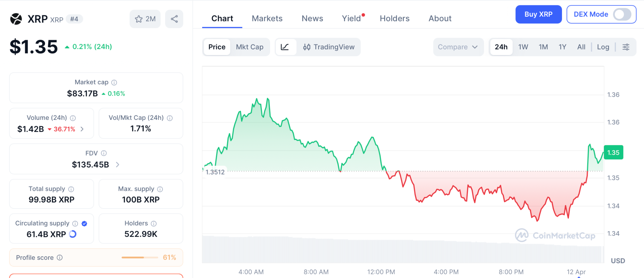Expand the Volume (24h) chevron

82,129
